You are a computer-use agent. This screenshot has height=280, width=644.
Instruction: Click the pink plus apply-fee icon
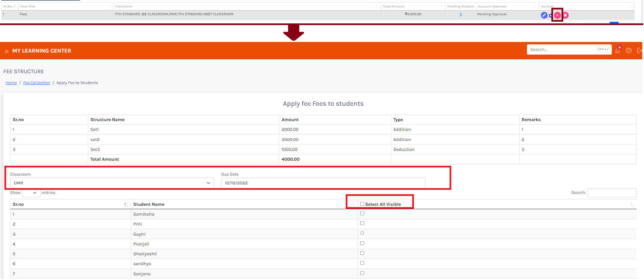(557, 15)
